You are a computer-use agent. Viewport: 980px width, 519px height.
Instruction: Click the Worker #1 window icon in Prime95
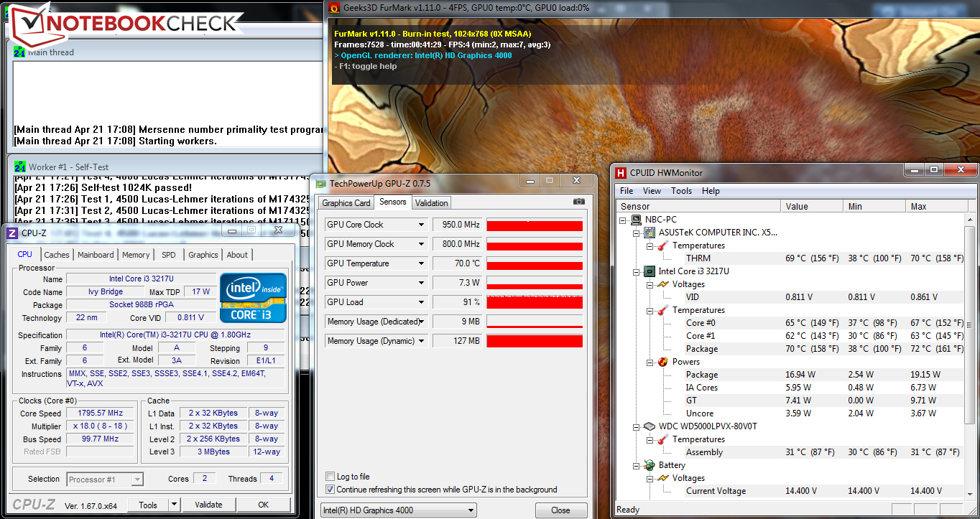tap(20, 167)
